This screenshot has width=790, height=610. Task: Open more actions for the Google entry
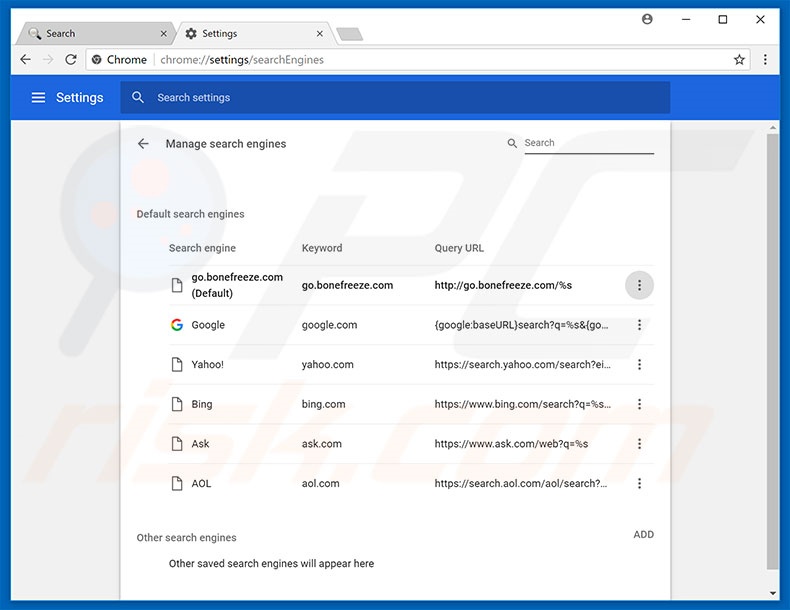tap(639, 325)
